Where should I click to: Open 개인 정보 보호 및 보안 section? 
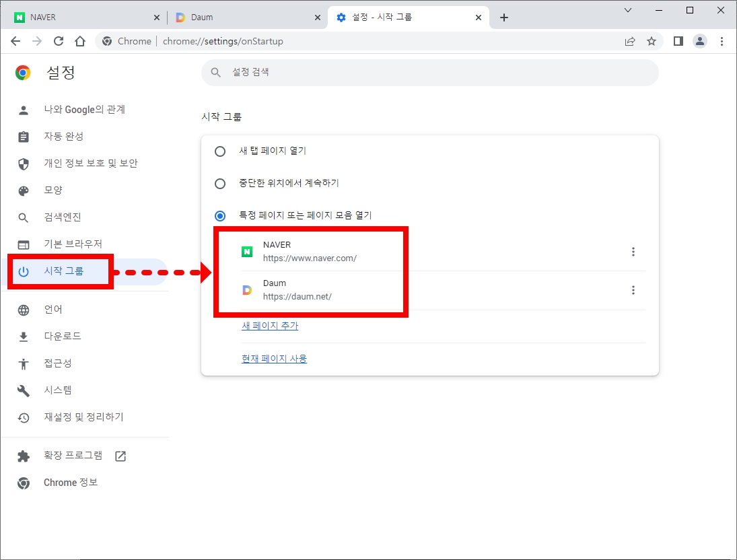click(85, 164)
